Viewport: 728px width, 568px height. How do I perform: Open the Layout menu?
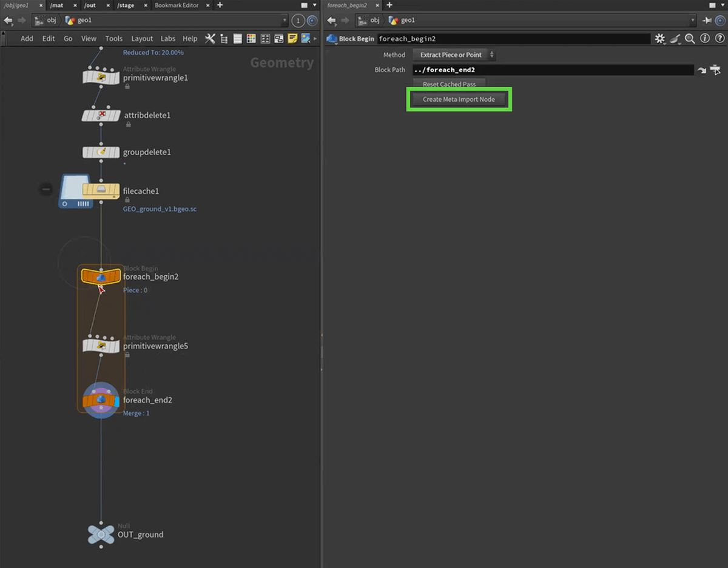[142, 39]
